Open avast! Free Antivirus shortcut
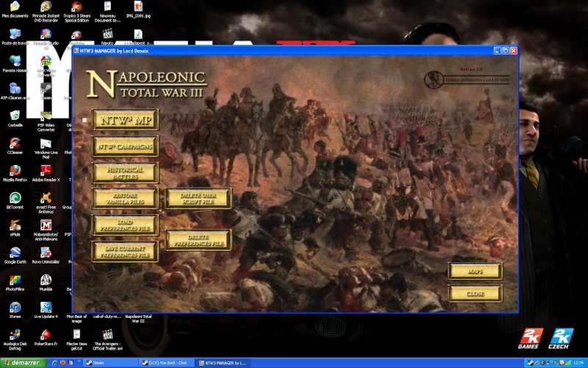 pos(46,203)
